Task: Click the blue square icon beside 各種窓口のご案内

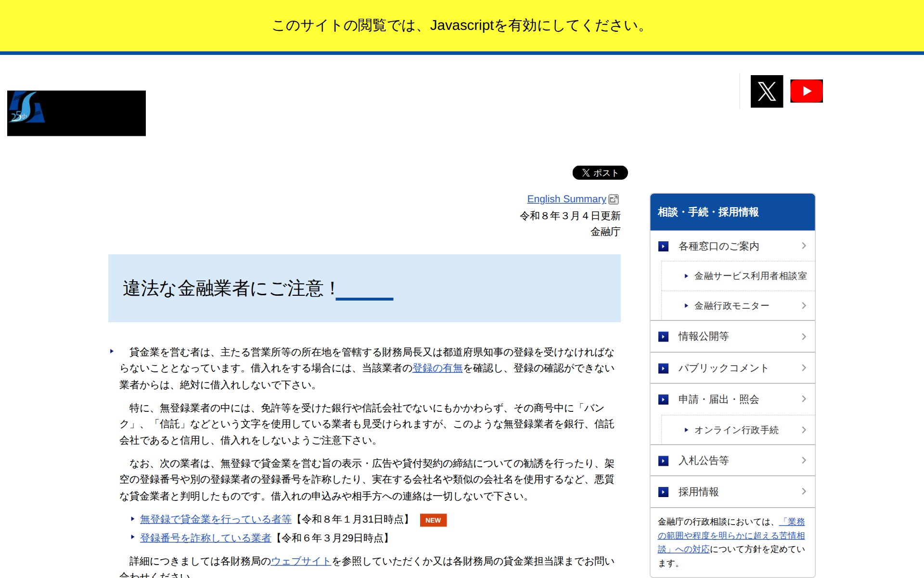Action: (663, 247)
